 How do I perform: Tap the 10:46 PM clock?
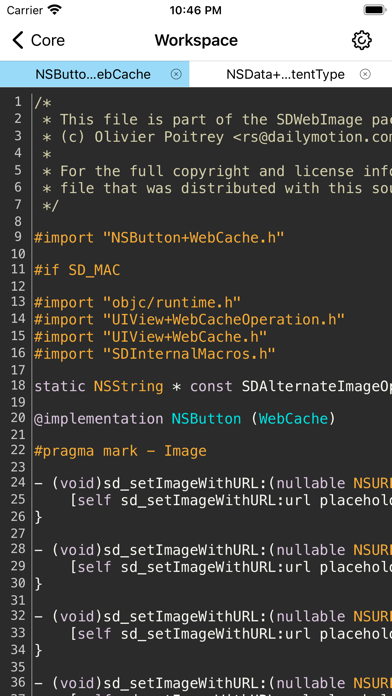coord(196,10)
